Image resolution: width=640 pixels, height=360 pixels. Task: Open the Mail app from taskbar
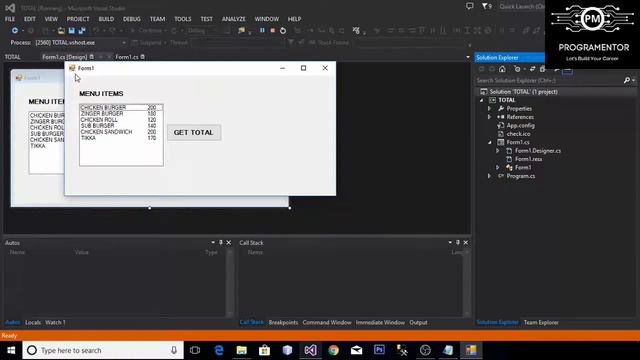point(356,350)
